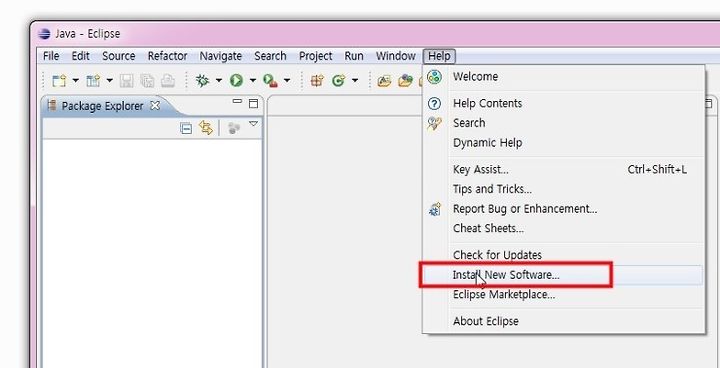Open the Debug configurations dropdown arrow
The height and width of the screenshot is (368, 720).
click(219, 81)
